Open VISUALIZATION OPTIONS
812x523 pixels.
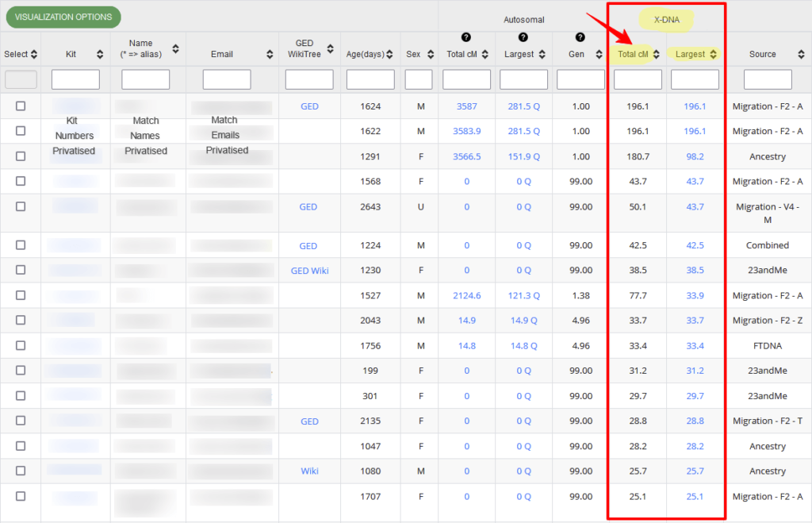pyautogui.click(x=63, y=17)
